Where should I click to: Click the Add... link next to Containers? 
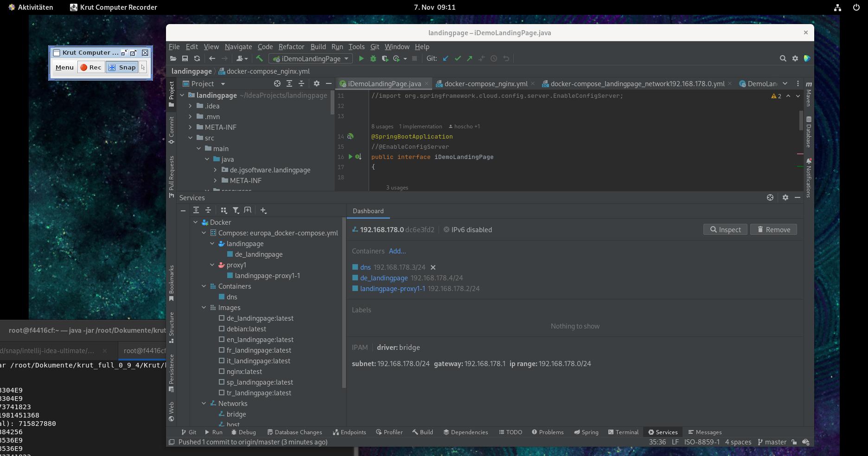397,251
